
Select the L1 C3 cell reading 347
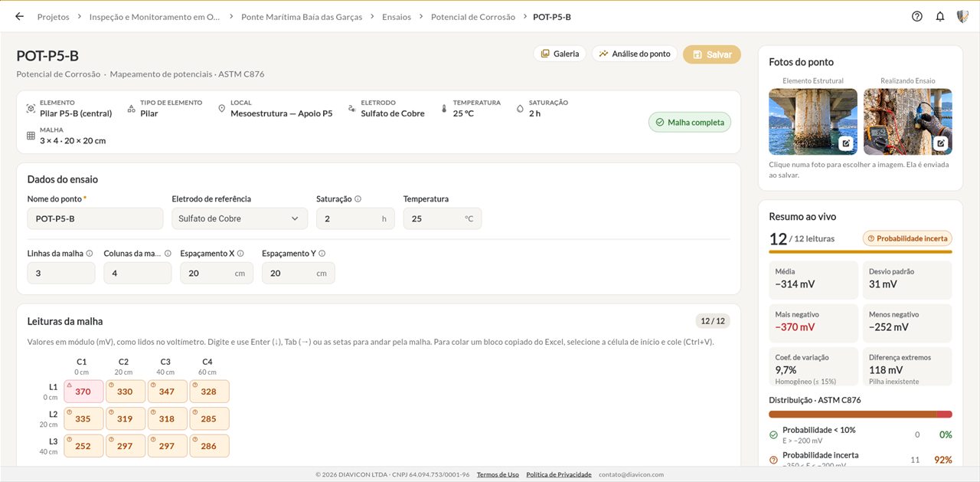pyautogui.click(x=167, y=392)
